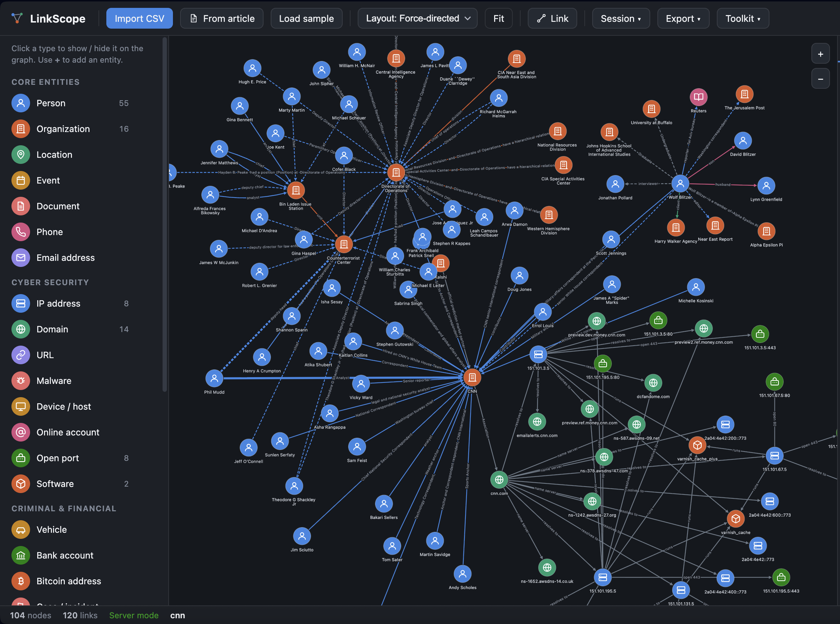Click the Import CSV button
Image resolution: width=840 pixels, height=624 pixels.
[140, 18]
